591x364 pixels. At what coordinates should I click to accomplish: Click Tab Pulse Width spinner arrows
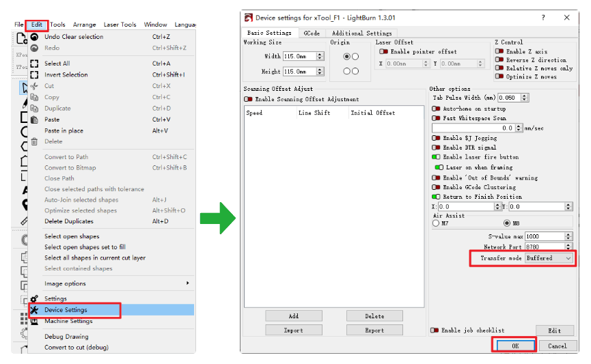click(x=524, y=98)
